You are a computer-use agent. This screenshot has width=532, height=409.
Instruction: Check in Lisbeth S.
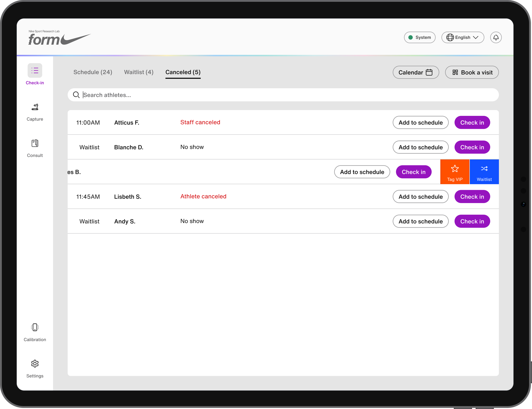tap(472, 197)
